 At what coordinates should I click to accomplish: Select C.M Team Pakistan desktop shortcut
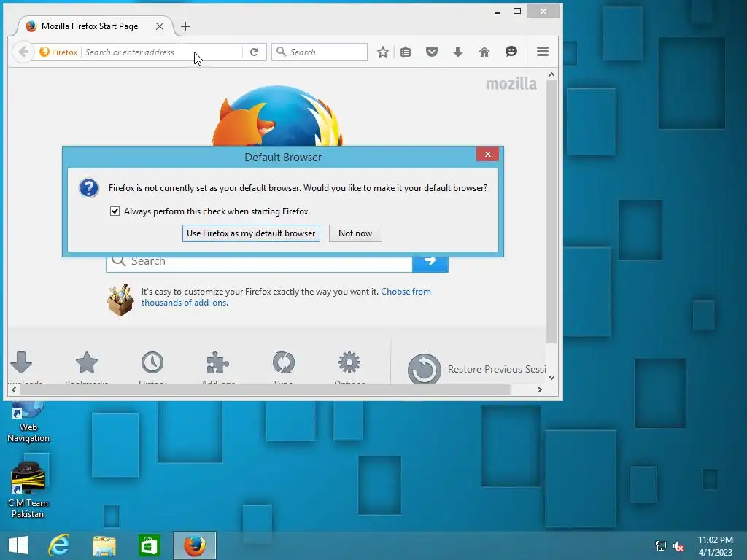pyautogui.click(x=28, y=489)
